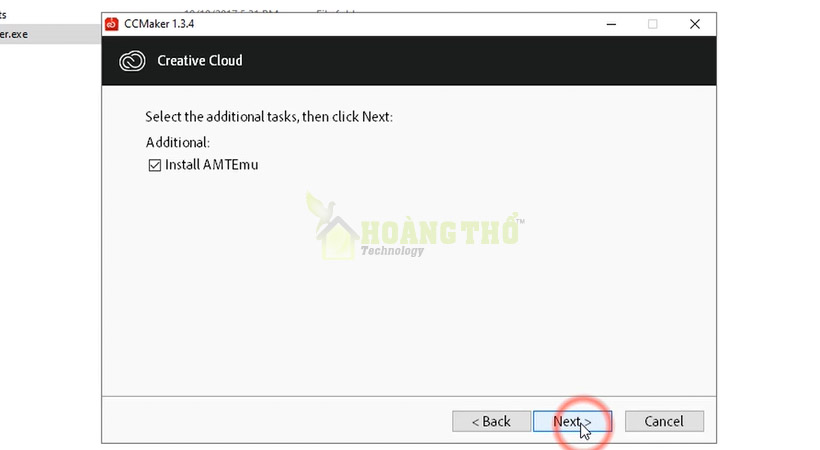The image size is (820, 450).
Task: Click the "HOÀNG THỔ" watermark text
Action: (440, 232)
